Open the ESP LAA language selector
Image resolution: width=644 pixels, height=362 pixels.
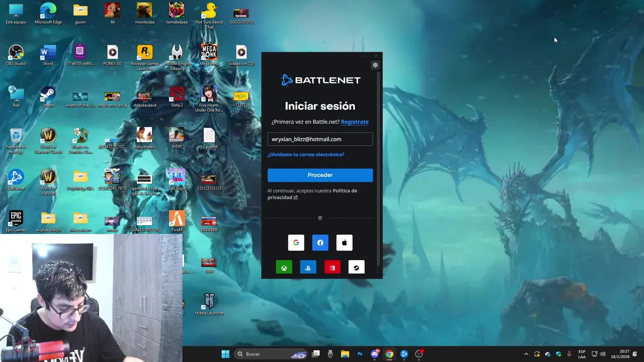pyautogui.click(x=582, y=354)
